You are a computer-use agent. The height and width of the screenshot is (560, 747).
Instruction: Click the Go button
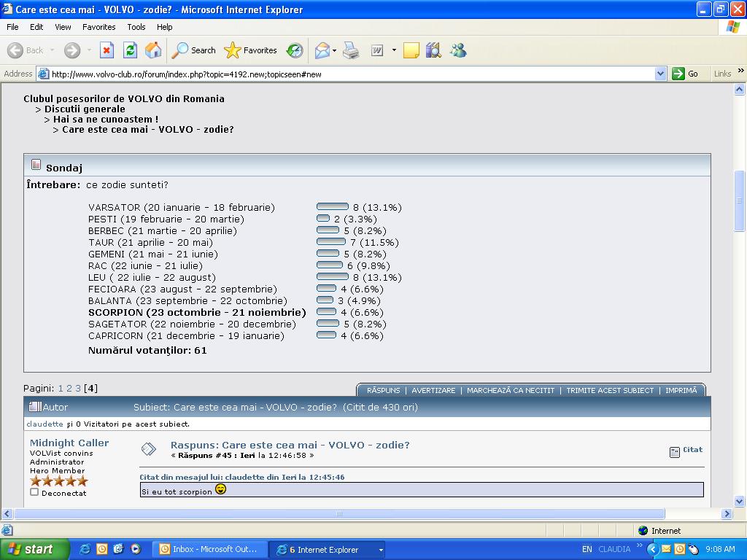(685, 74)
